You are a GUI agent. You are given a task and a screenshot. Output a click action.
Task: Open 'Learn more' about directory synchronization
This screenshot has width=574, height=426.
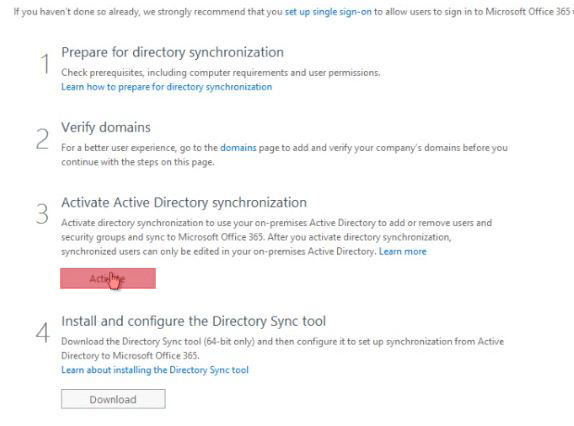click(403, 251)
